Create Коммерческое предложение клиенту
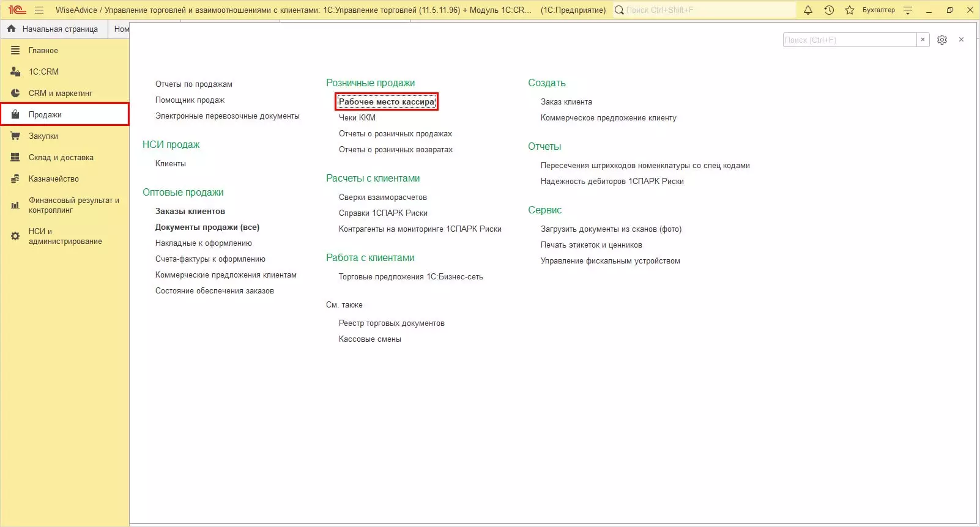Screen dimensions: 980x527 coord(609,118)
